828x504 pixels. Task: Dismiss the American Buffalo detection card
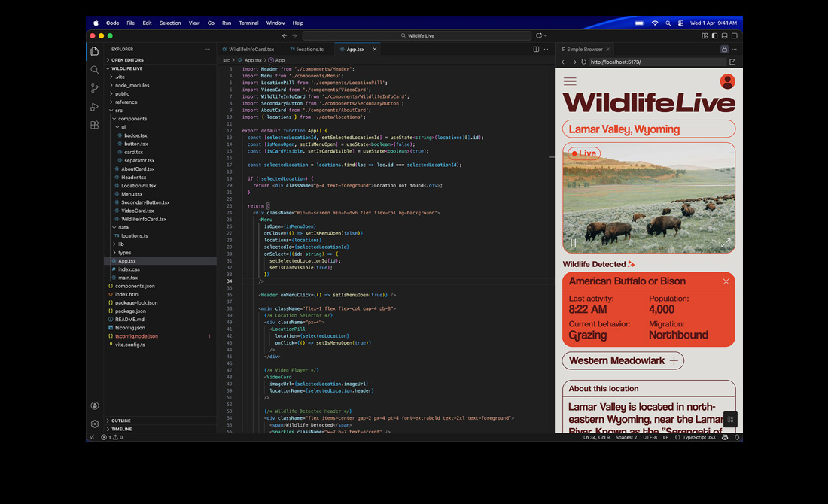tap(726, 281)
